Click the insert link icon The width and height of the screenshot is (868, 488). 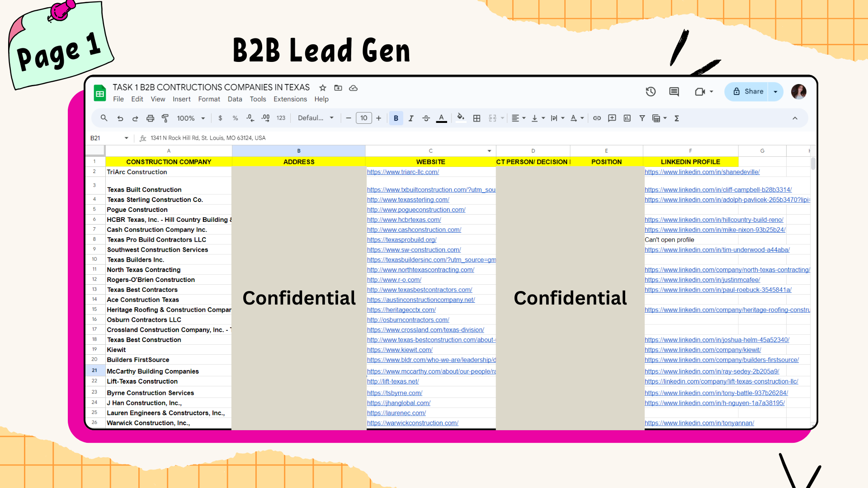pos(597,118)
